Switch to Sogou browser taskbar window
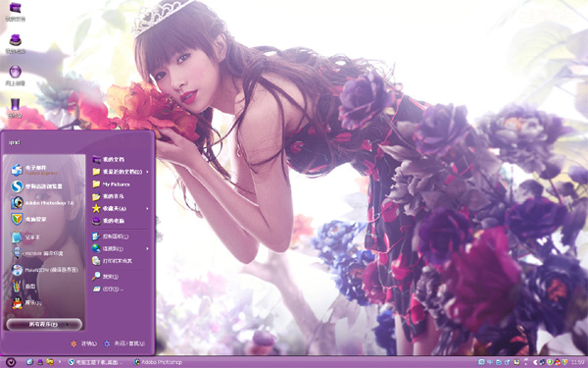Screen dimensions: 588x368 pyautogui.click(x=96, y=362)
